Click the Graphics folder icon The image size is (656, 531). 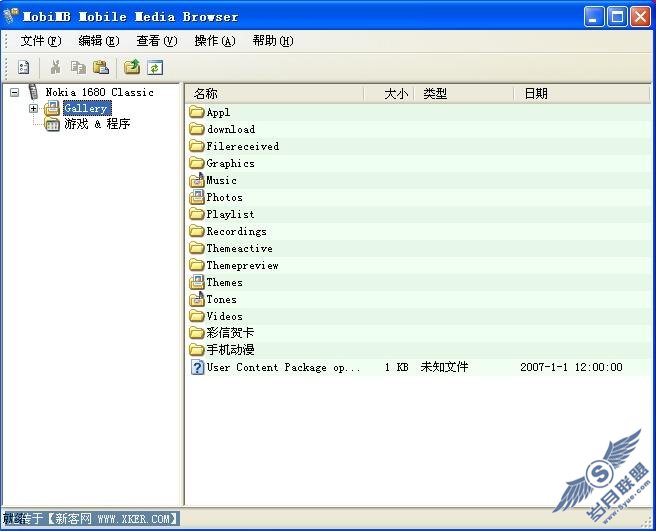point(197,163)
